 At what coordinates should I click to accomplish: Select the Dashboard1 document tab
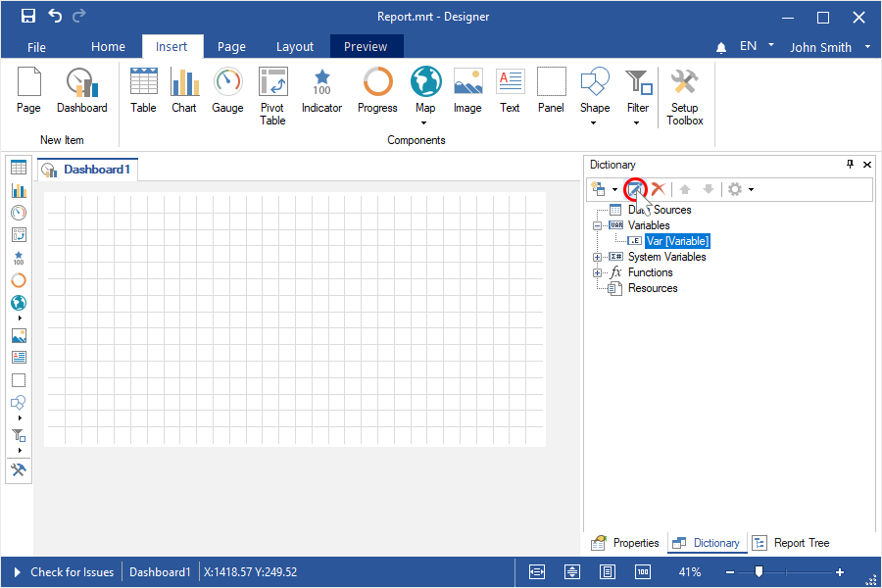click(x=87, y=170)
